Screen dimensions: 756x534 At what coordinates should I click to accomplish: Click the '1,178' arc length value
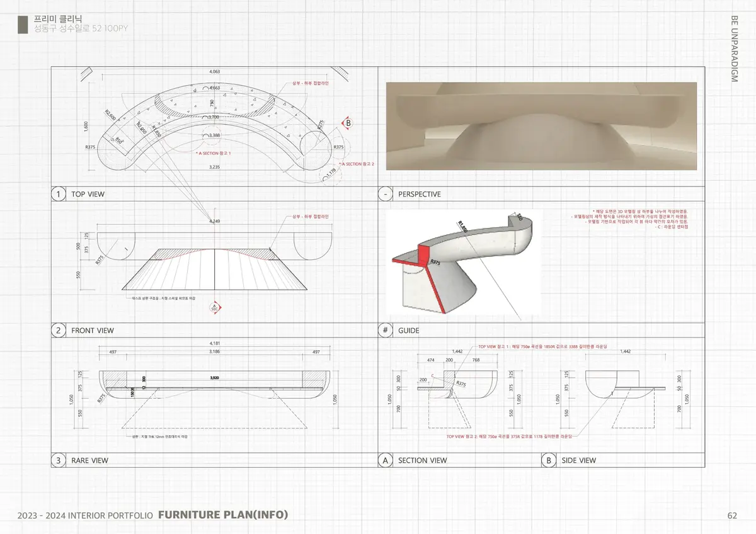(x=332, y=174)
